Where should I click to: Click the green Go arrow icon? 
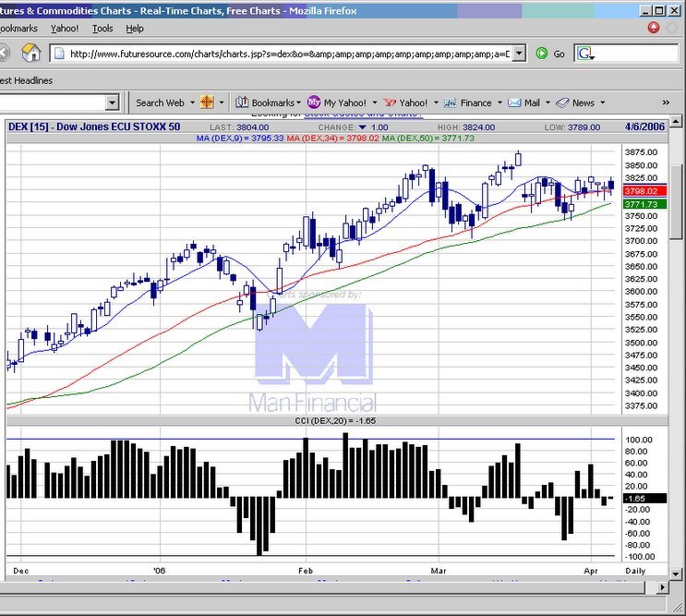542,54
